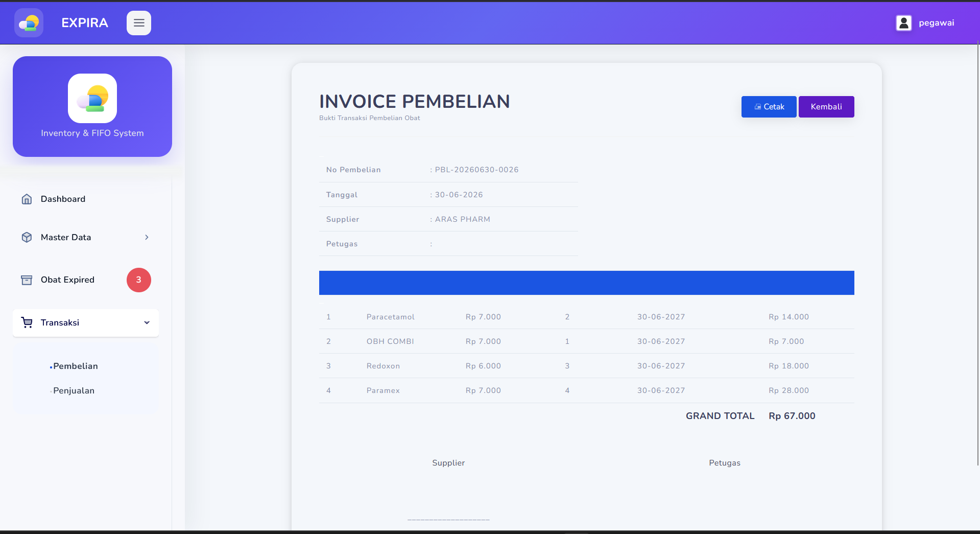Click the Paracetamol row item name
Screen dimensions: 980x534
pyautogui.click(x=391, y=317)
